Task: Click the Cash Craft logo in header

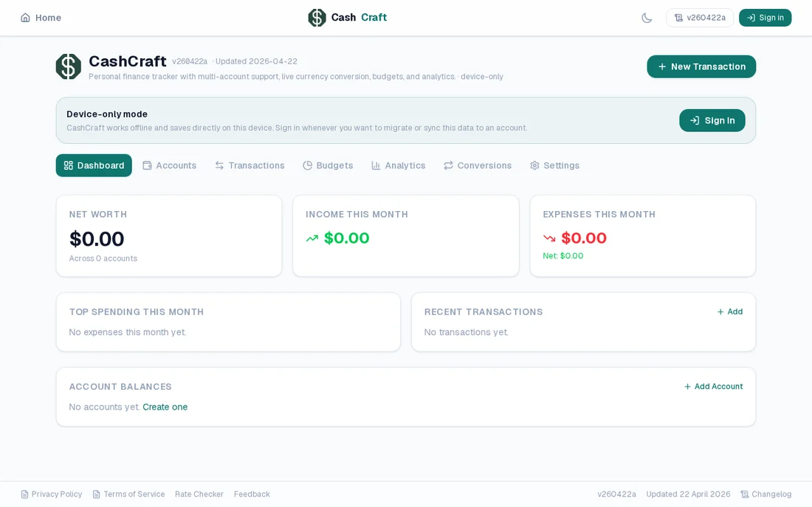Action: point(348,18)
